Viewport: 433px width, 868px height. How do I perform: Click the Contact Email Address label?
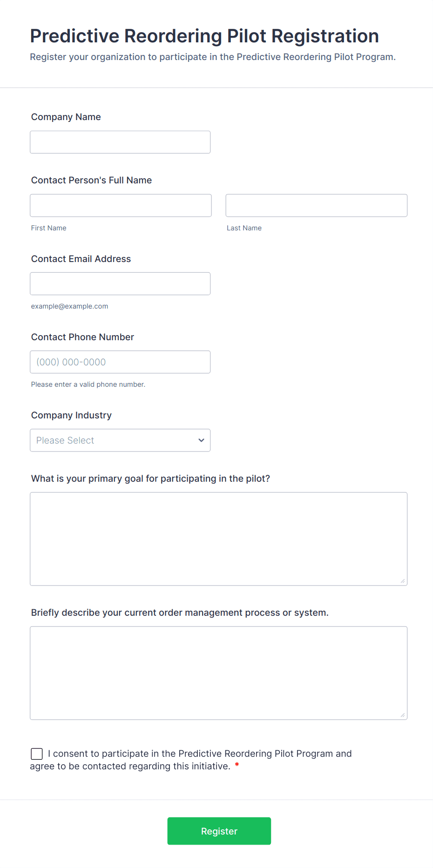pyautogui.click(x=81, y=259)
